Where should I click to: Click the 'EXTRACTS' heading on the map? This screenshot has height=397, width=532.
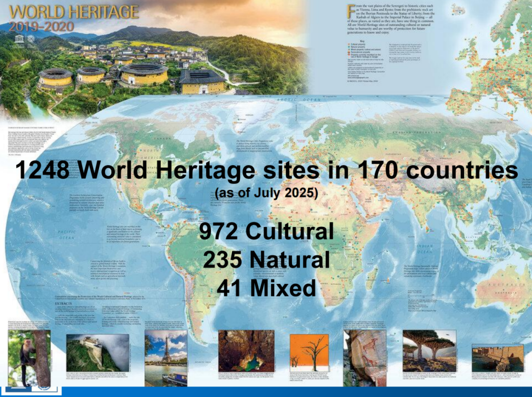(63, 303)
